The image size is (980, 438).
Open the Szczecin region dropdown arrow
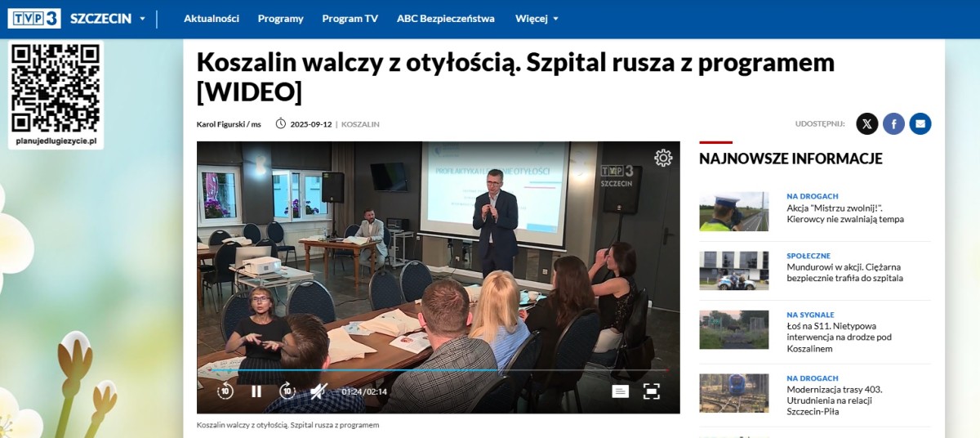pos(142,19)
